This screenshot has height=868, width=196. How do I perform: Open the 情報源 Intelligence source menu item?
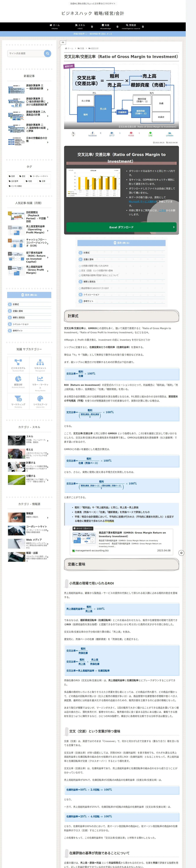point(131,27)
